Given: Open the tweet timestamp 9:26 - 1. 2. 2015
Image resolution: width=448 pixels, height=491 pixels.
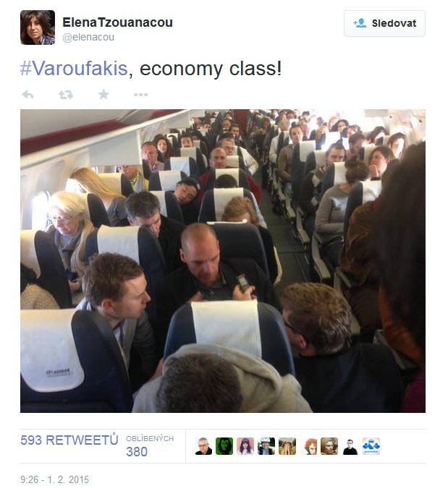Looking at the screenshot, I should (54, 479).
